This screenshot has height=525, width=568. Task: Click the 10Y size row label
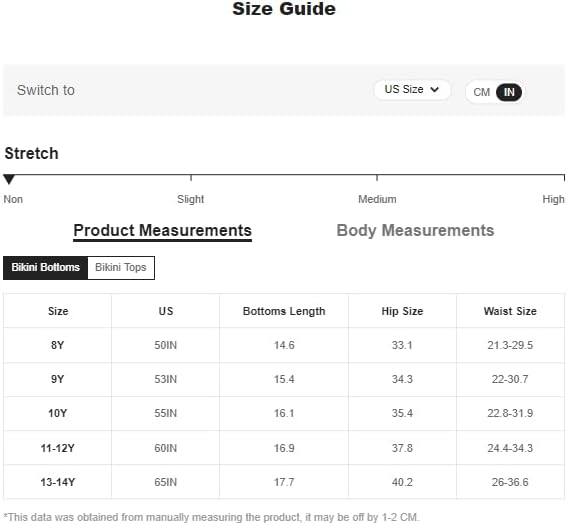(58, 413)
